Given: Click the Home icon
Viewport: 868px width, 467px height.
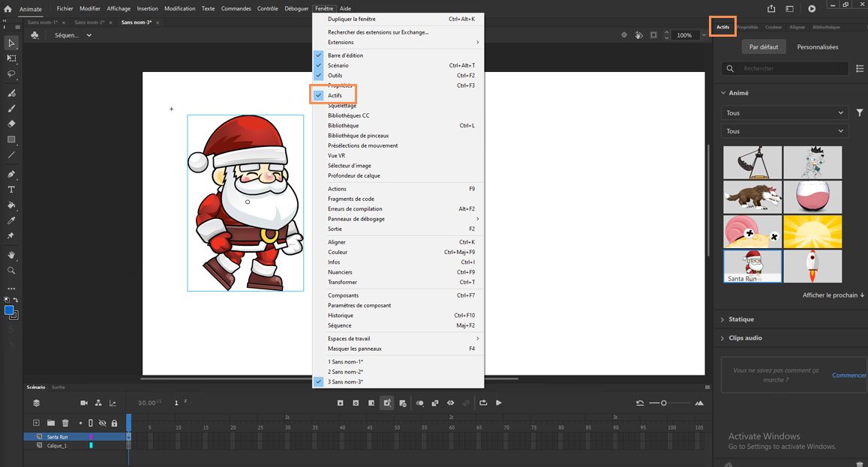Looking at the screenshot, I should point(8,9).
